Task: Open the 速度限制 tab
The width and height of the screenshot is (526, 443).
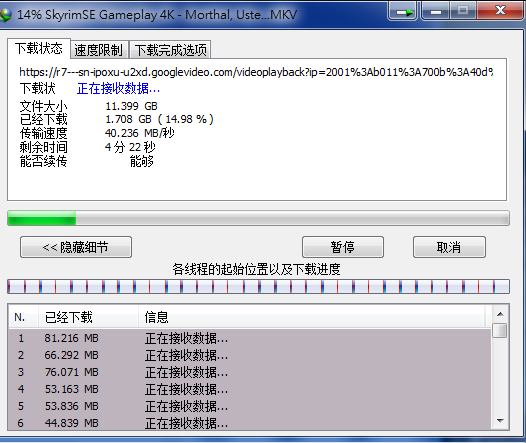Action: (x=99, y=50)
